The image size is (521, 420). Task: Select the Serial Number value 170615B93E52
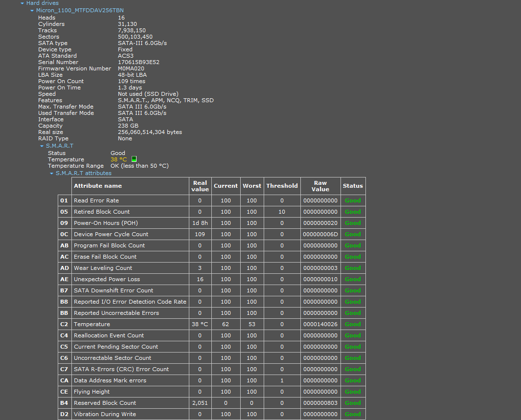pyautogui.click(x=138, y=62)
